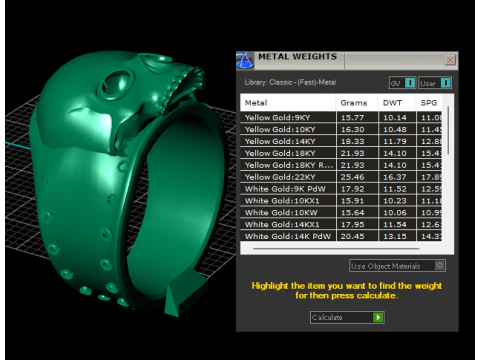Click DWT value 10.23
This screenshot has width=480, height=360.
[395, 201]
